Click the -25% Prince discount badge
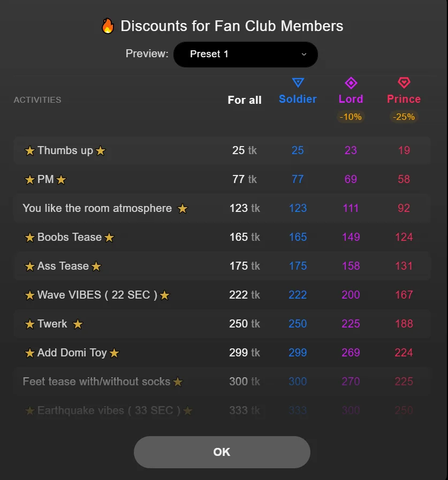Image resolution: width=448 pixels, height=480 pixels. 404,117
